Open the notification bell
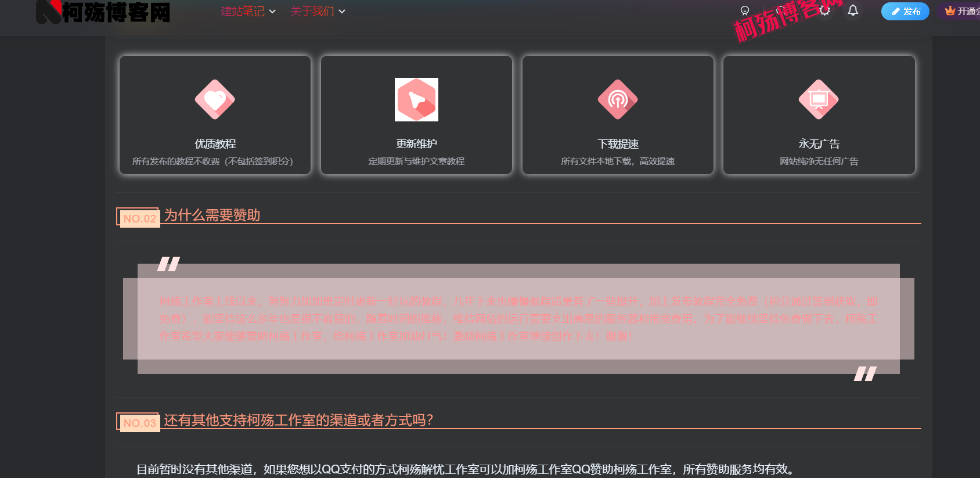 pos(853,10)
